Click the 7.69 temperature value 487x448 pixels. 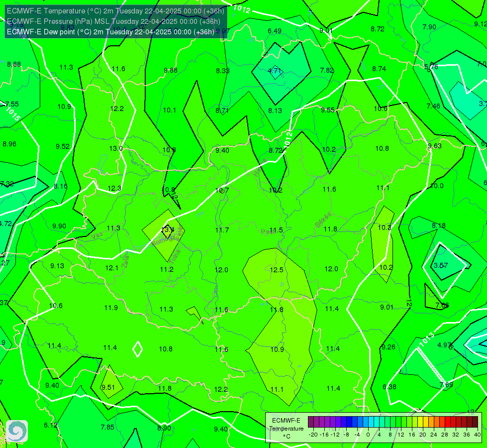[446, 385]
